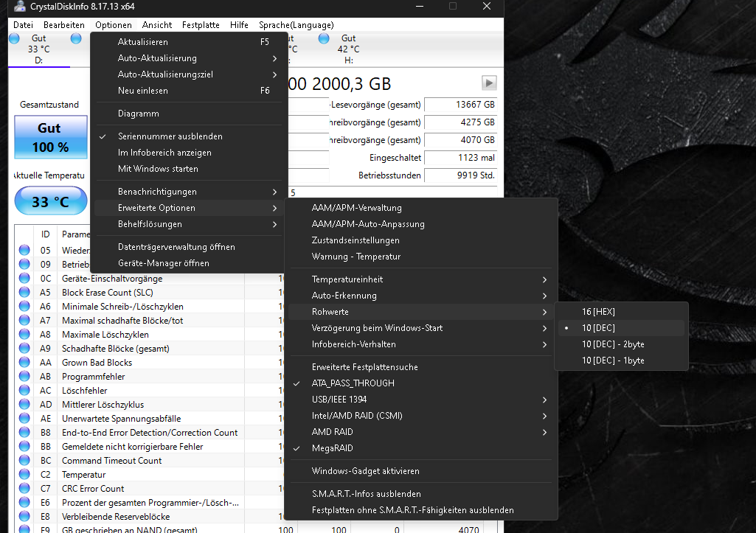756x533 pixels.
Task: Choose Windows-Gadget aktivieren
Action: tap(423, 471)
